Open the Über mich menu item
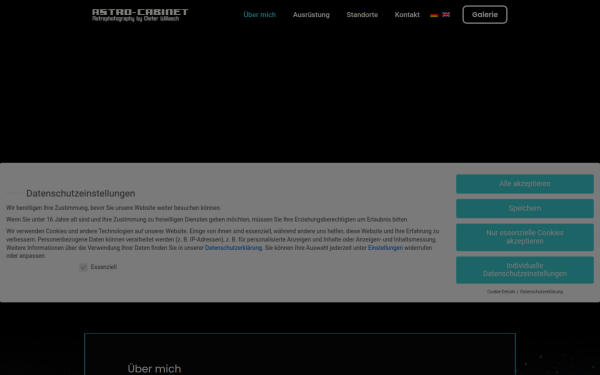Screen dimensions: 600x375 [x=259, y=15]
